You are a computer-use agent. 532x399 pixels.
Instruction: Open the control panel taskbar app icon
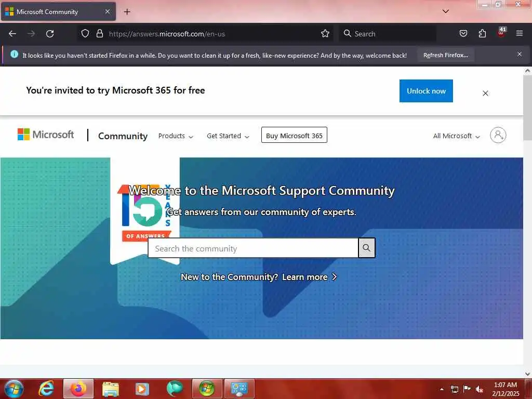[x=239, y=389]
